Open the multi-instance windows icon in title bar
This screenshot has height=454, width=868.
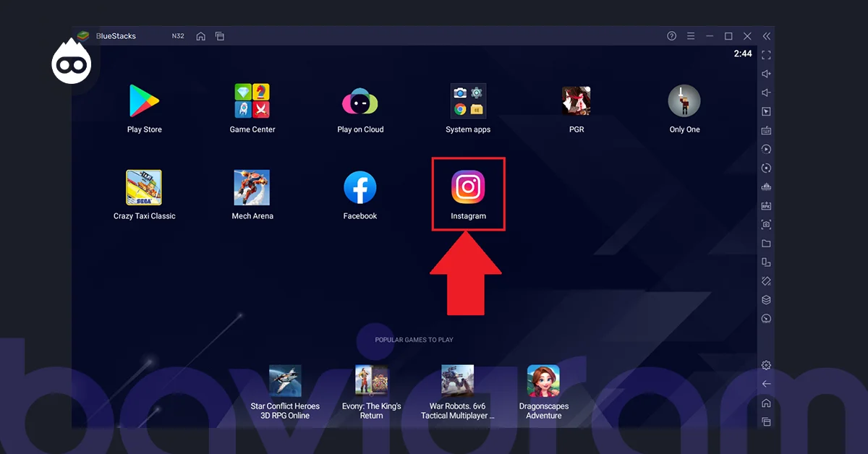[220, 36]
